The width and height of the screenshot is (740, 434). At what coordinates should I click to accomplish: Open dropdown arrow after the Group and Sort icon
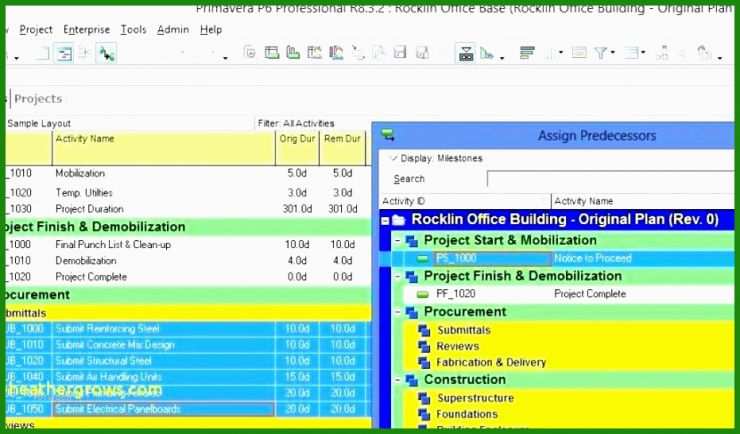click(x=643, y=53)
